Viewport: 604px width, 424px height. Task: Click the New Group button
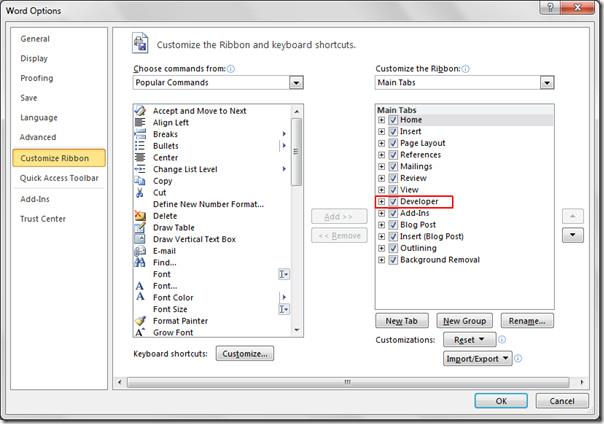464,321
